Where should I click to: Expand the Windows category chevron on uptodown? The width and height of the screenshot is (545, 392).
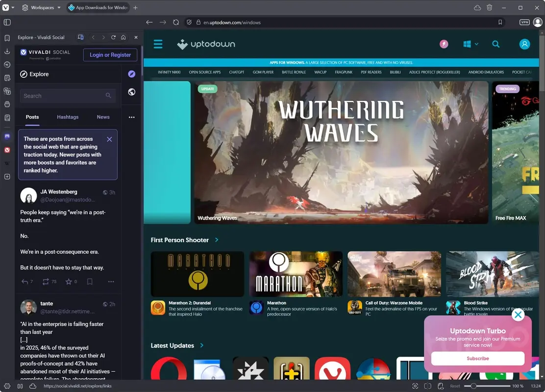click(477, 44)
